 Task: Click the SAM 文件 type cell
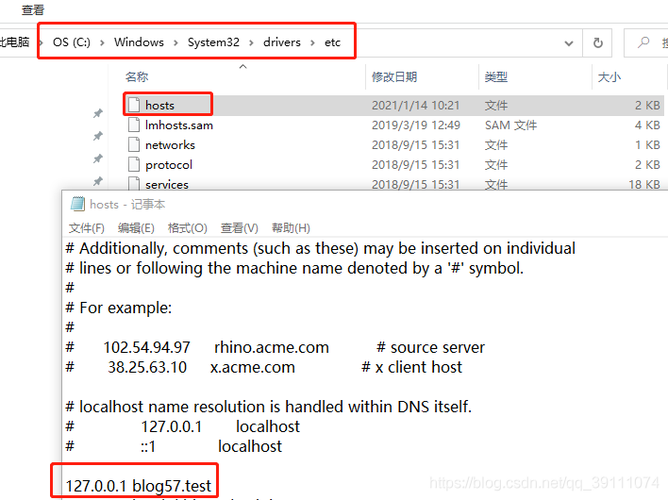511,125
